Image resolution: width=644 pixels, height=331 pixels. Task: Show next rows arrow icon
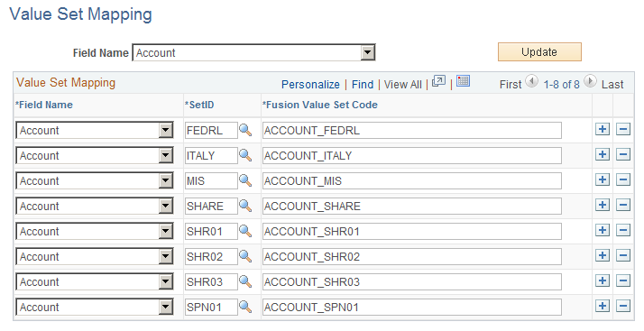590,81
